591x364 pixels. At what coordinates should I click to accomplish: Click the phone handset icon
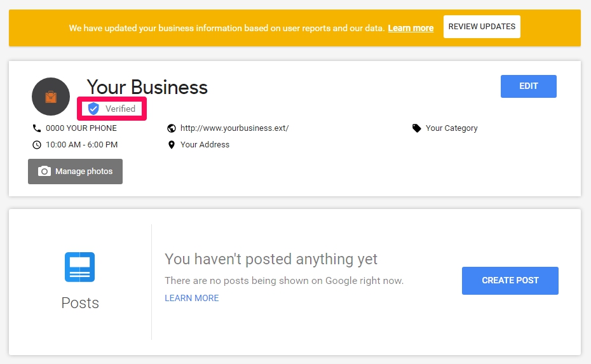point(37,128)
